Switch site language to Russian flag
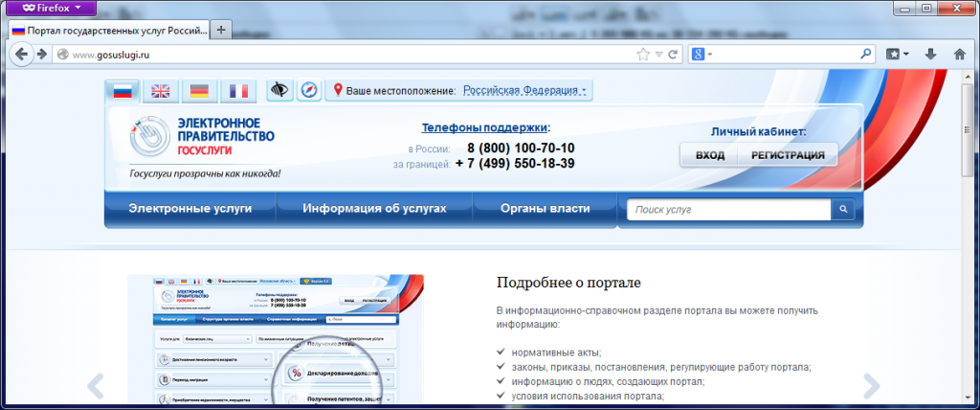980x410 pixels. pos(122,91)
